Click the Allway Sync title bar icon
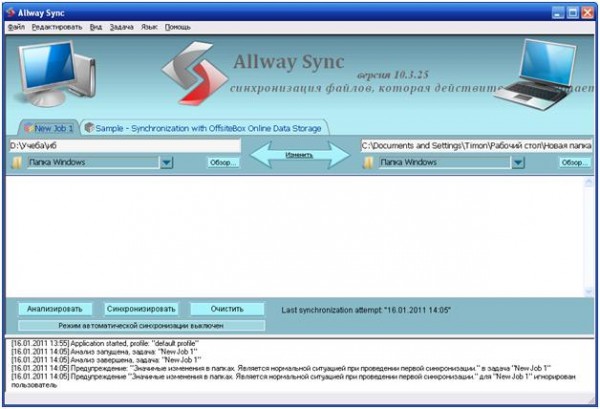The height and width of the screenshot is (409, 600). (11, 13)
